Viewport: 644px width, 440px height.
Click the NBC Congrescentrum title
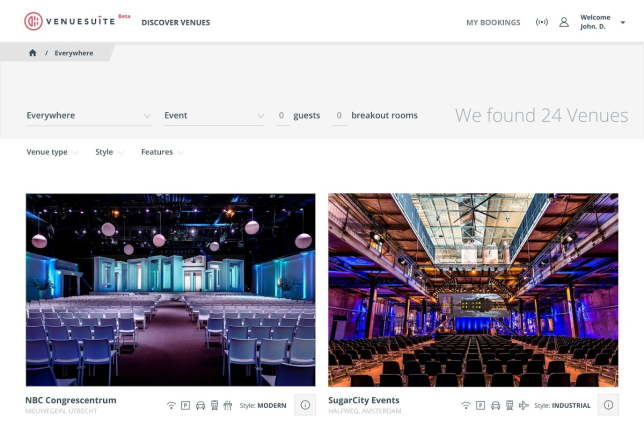click(71, 400)
